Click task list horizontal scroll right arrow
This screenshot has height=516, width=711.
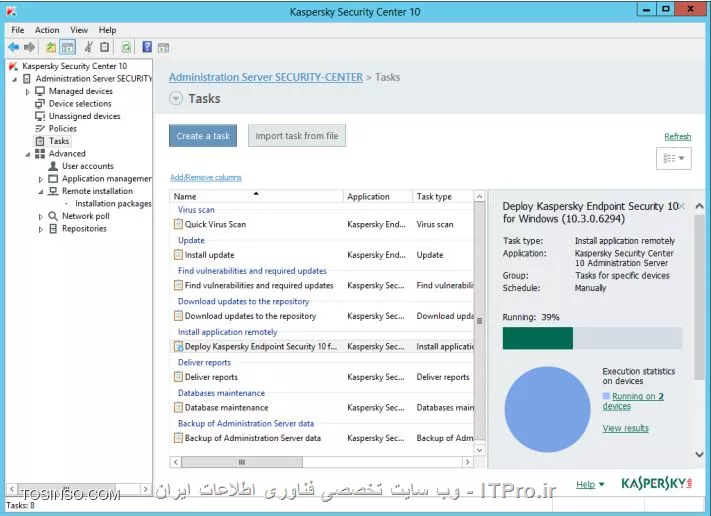click(468, 462)
